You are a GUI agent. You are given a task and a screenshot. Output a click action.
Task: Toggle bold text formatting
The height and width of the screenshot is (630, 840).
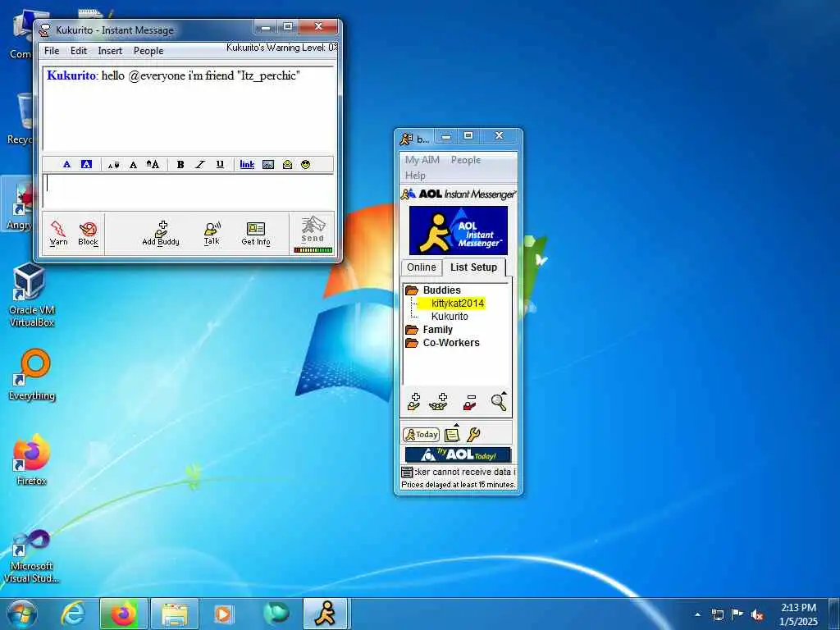(180, 164)
